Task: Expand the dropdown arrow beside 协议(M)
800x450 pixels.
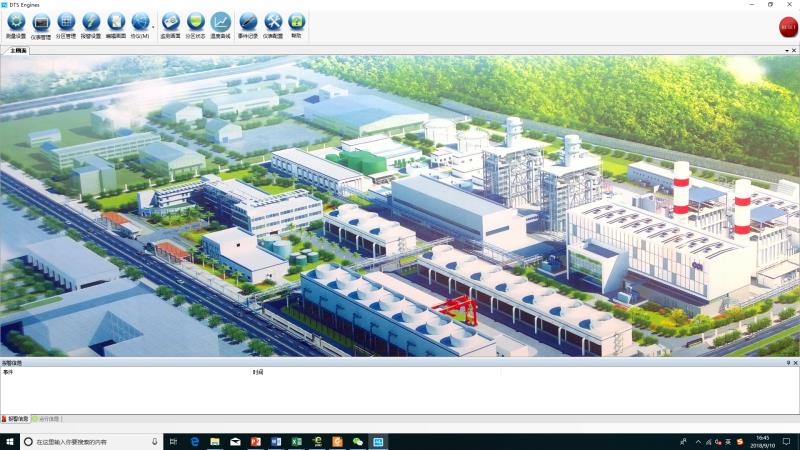Action: [153, 27]
